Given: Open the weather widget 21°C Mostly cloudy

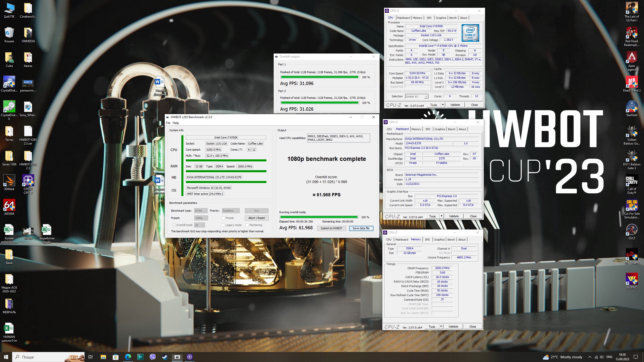Looking at the screenshot, I should 562,357.
